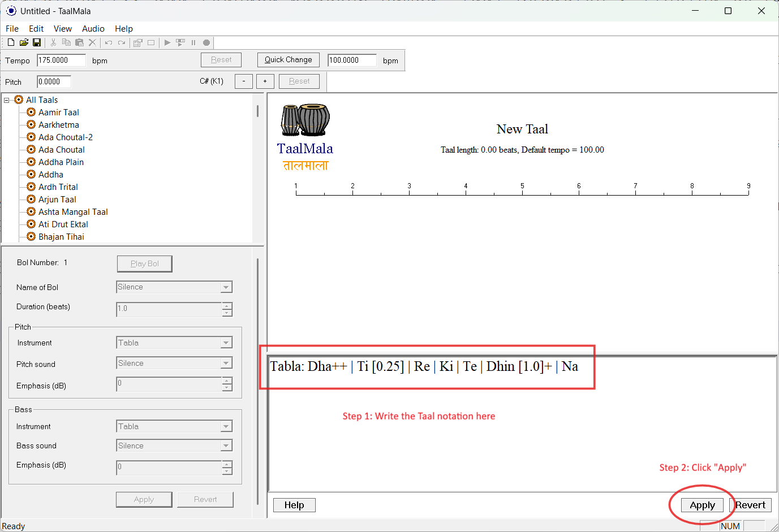Revert the taal notation using the bottom-right Revert
Image resolution: width=779 pixels, height=532 pixels.
(x=750, y=505)
